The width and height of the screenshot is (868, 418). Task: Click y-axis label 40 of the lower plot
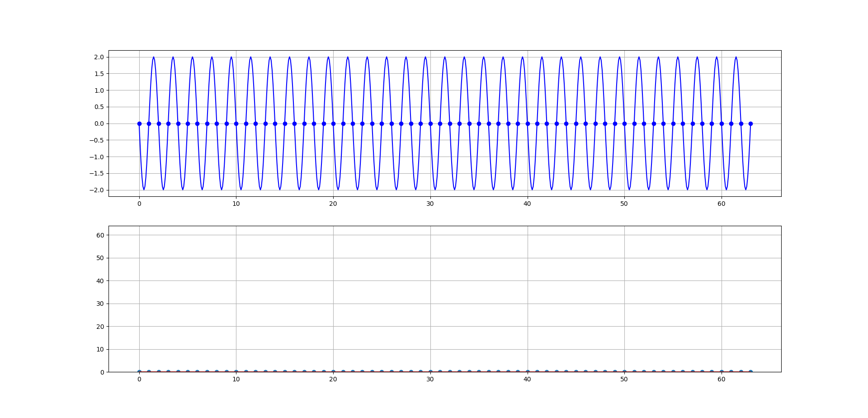(100, 281)
